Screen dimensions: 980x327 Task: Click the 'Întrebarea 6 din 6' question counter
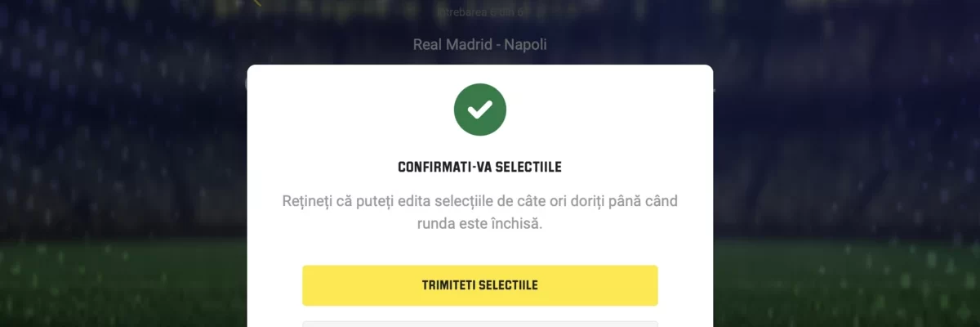tap(480, 11)
